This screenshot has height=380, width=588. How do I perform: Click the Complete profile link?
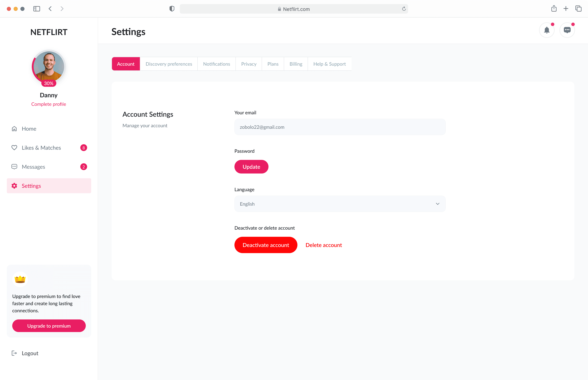pyautogui.click(x=49, y=104)
